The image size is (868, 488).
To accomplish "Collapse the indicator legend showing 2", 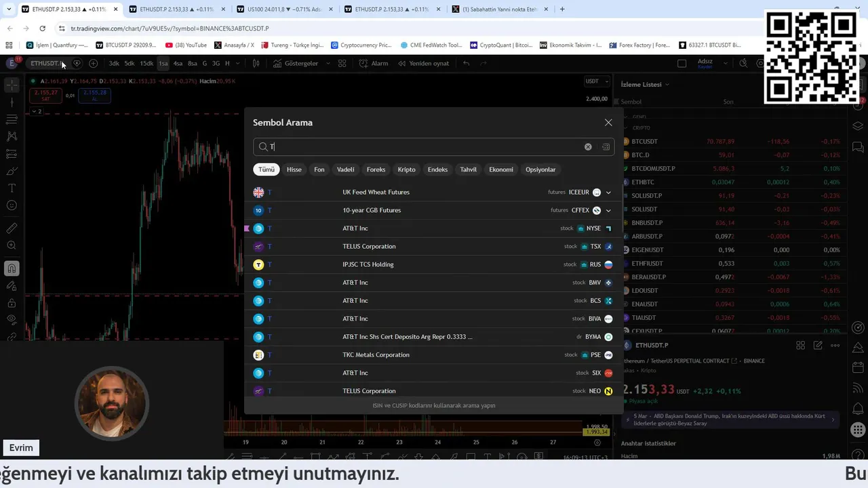I will [37, 111].
